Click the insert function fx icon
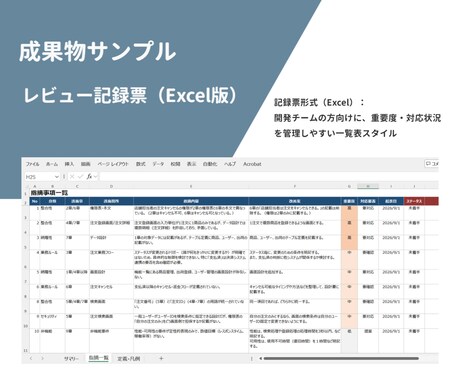Image resolution: width=460 pixels, height=380 pixels. 89,177
